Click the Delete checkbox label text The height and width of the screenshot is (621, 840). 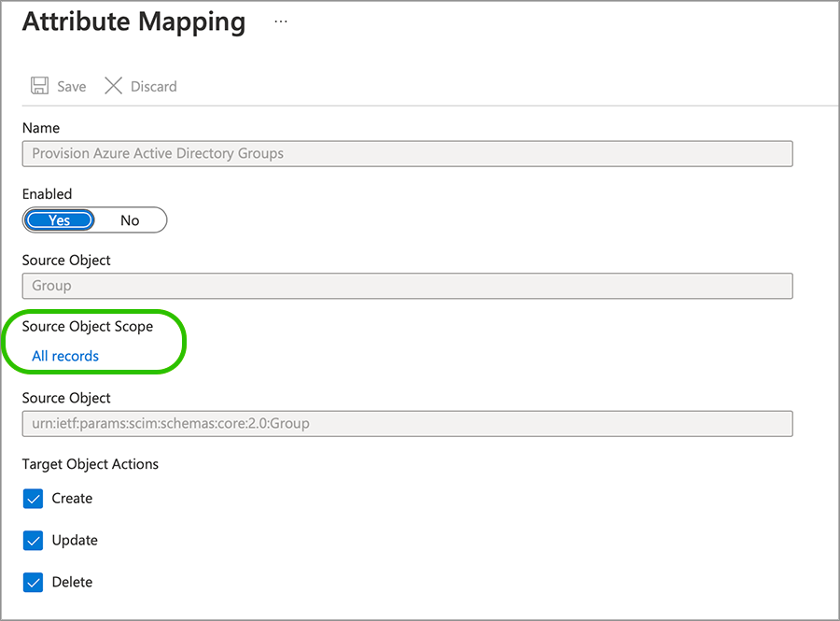[72, 583]
